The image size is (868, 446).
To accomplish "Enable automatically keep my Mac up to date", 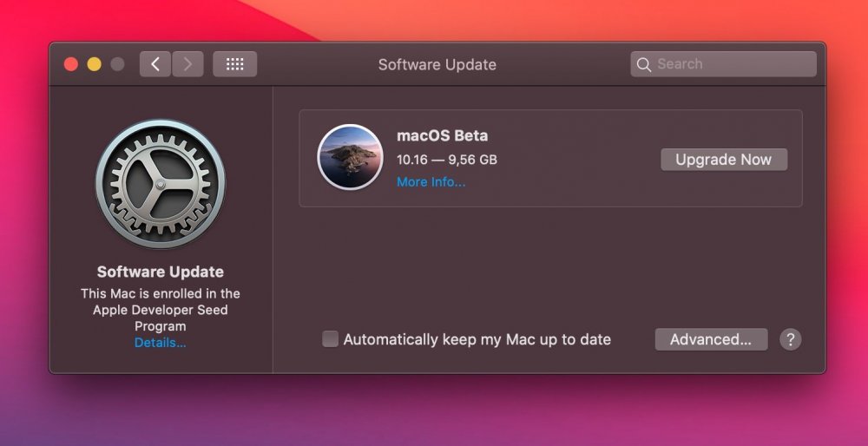I will (331, 339).
